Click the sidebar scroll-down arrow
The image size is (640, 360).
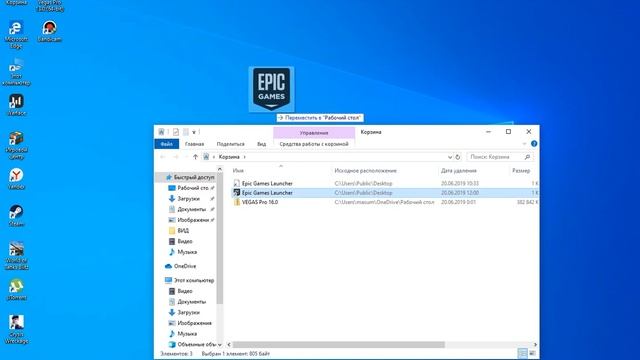click(220, 344)
